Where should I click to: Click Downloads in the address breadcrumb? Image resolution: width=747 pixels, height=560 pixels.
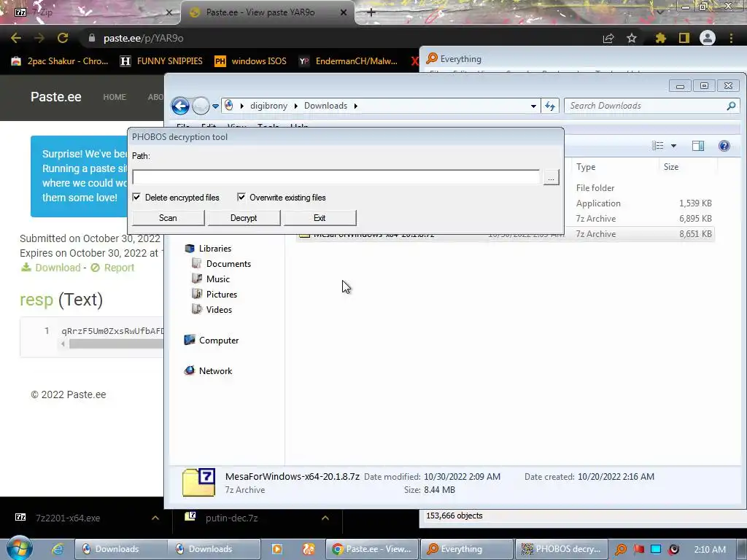point(325,106)
